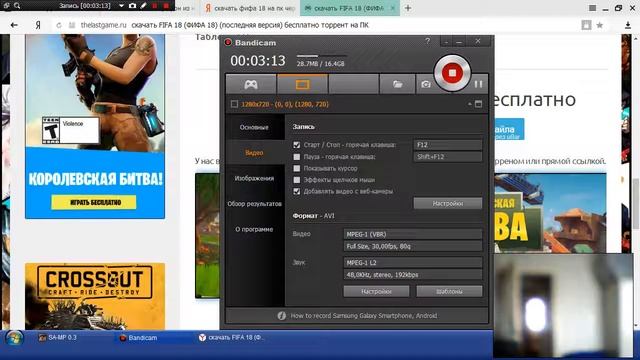Viewport: 640px width, 360px height.
Task: Close the 'скачать FIFA 18' tab
Action: click(393, 8)
